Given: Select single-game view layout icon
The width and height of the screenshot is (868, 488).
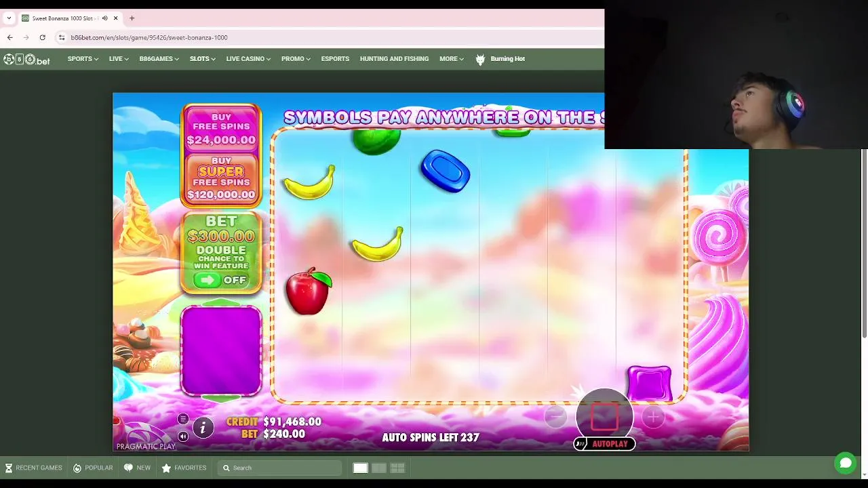Looking at the screenshot, I should click(360, 468).
